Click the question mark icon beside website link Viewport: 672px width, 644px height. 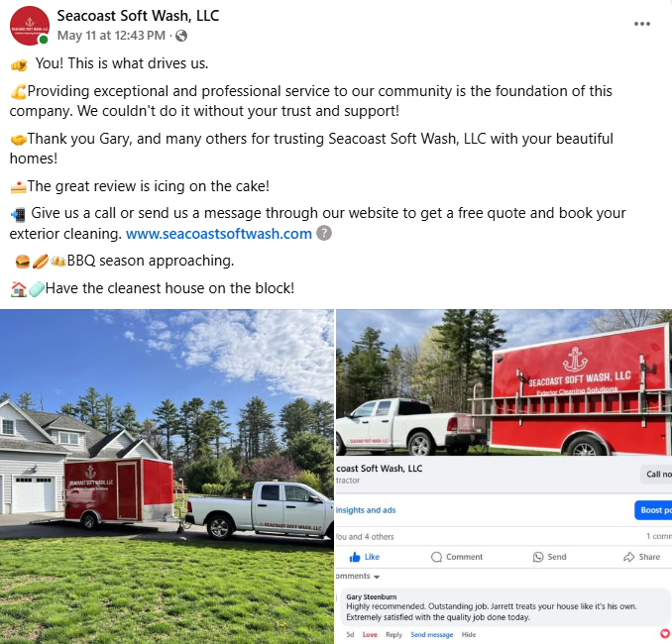pos(324,234)
